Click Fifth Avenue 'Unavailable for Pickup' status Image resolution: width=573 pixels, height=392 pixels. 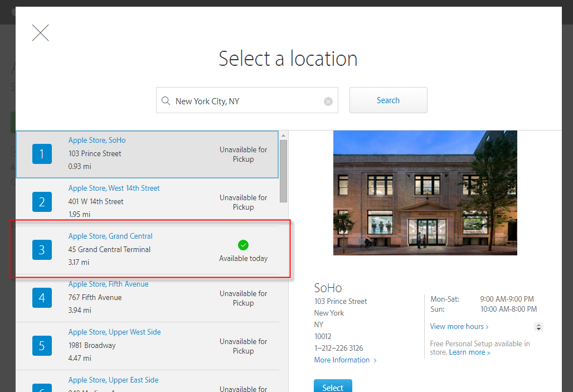point(244,298)
